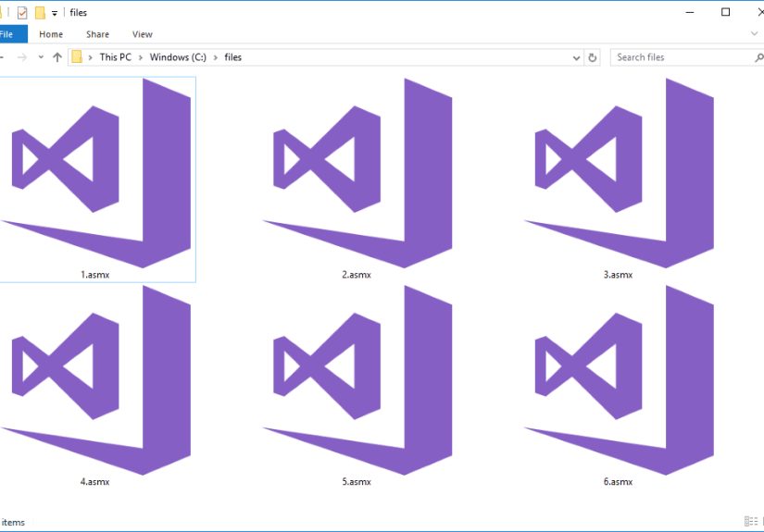Open Customize Quick Access Toolbar dropdown
Viewport: 764px width, 532px height.
(55, 13)
